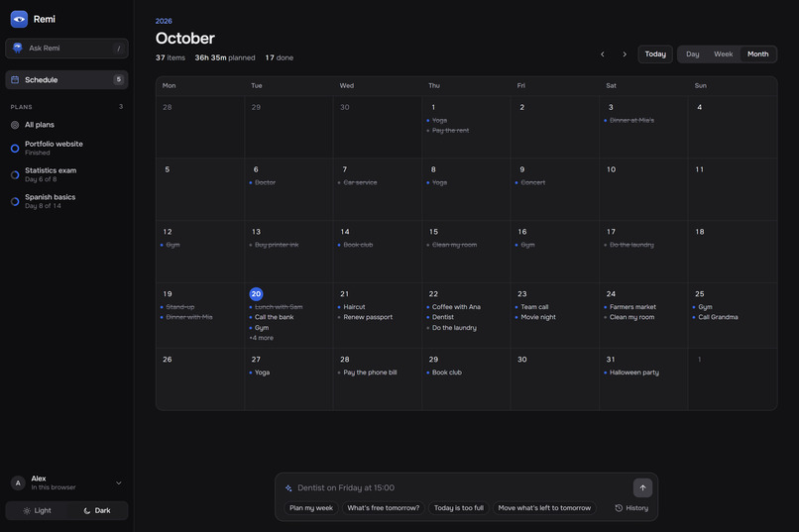Open completed Dinner at Mia's item
Image resolution: width=799 pixels, height=532 pixels.
coord(631,121)
